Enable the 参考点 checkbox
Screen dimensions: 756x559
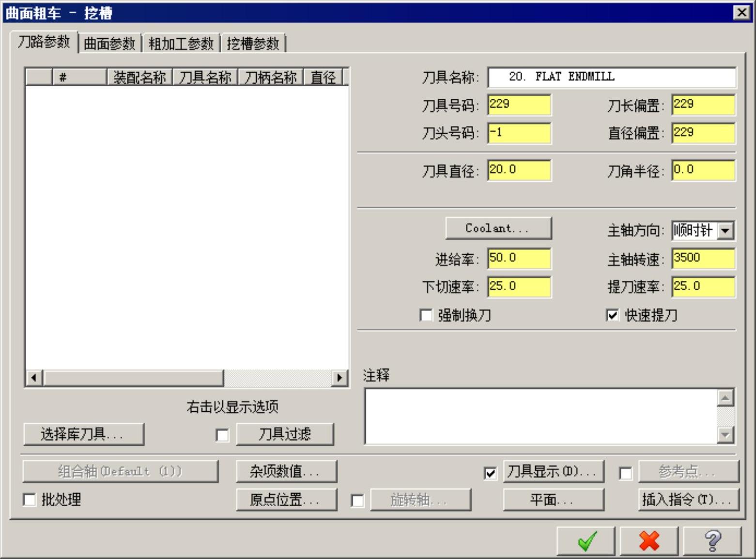coord(625,473)
